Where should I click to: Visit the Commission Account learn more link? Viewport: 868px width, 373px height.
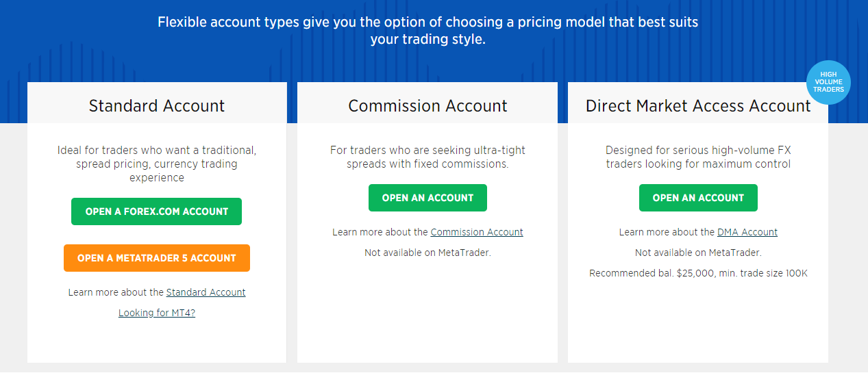476,232
